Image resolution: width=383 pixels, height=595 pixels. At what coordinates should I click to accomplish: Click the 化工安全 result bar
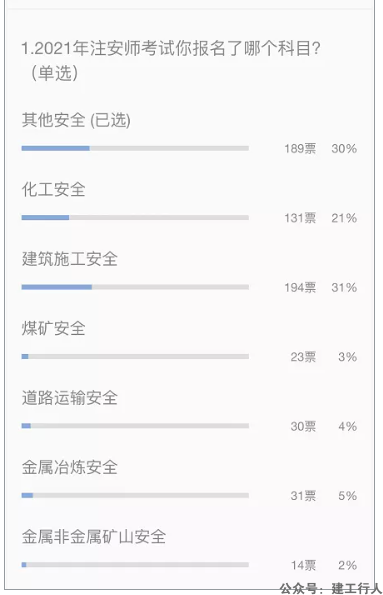click(x=135, y=218)
